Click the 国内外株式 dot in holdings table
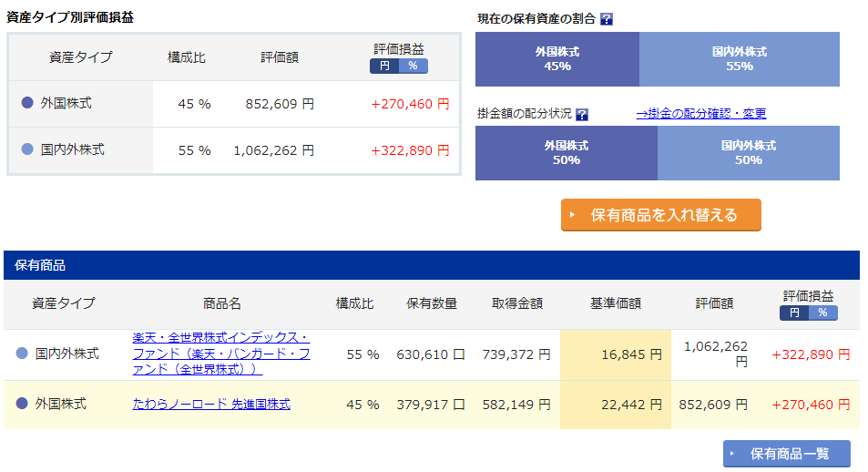868x472 pixels. pyautogui.click(x=22, y=354)
